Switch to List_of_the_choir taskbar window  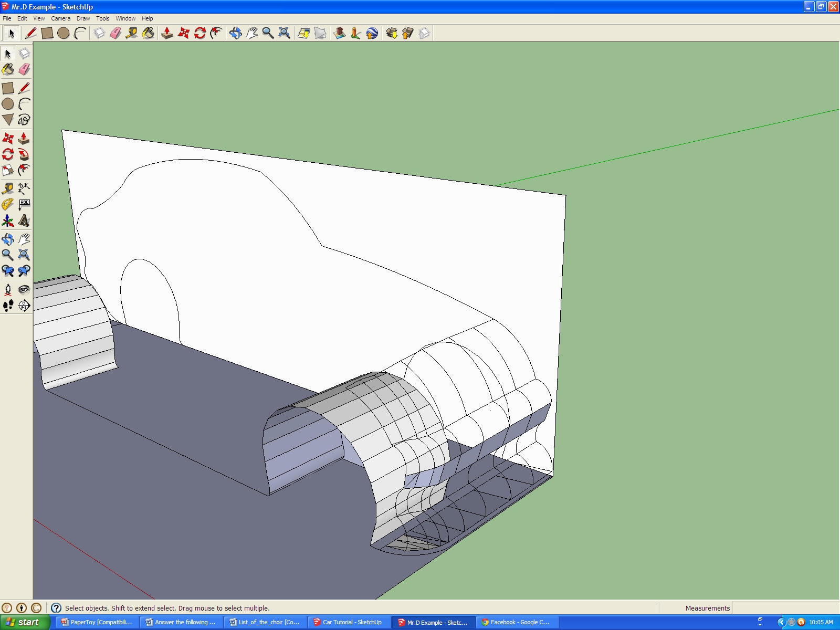click(265, 622)
